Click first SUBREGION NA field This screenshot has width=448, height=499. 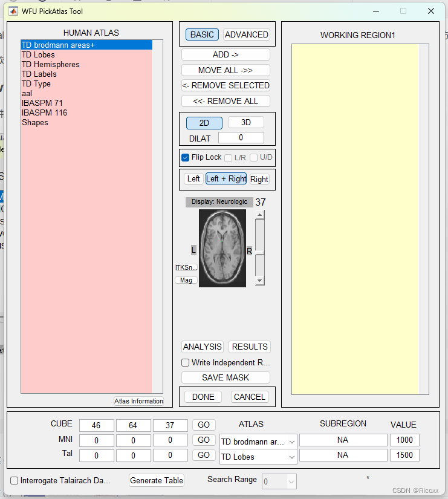pyautogui.click(x=343, y=440)
